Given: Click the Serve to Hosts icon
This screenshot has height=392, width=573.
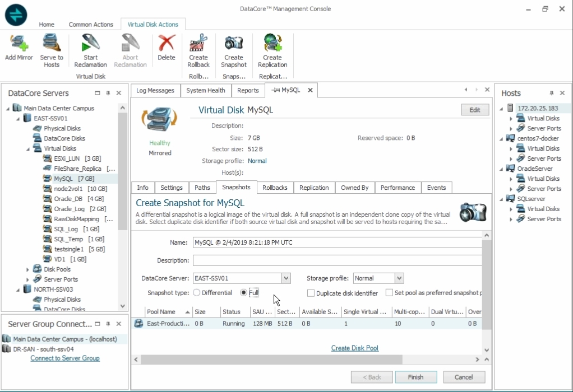Looking at the screenshot, I should (x=52, y=43).
